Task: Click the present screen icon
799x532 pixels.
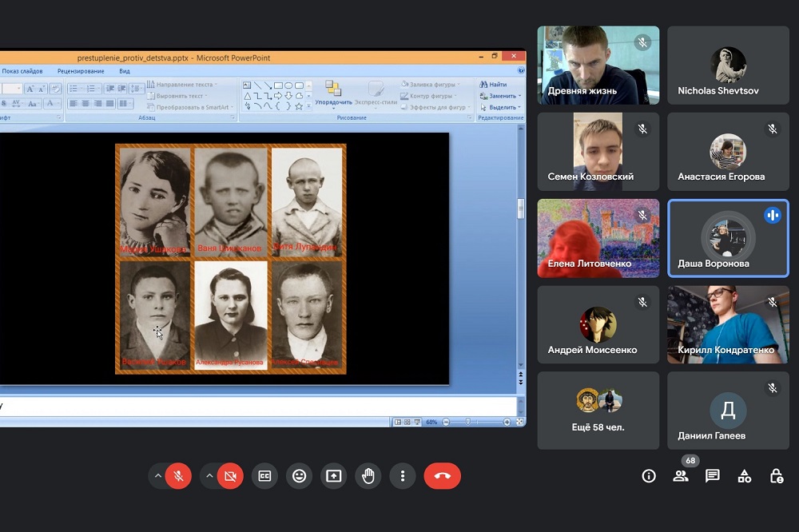Action: click(334, 476)
